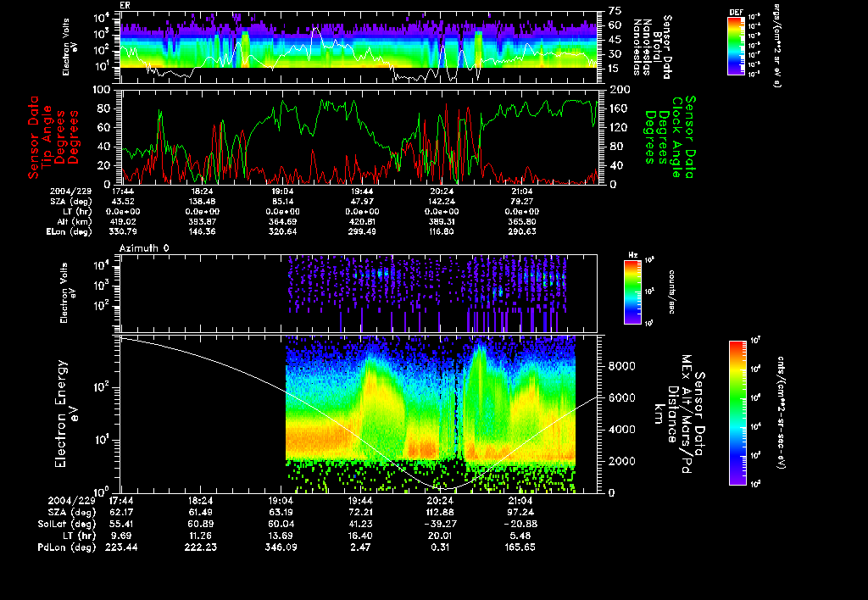Click the Alt value 364.69
Screen dimensions: 868x600
(283, 221)
